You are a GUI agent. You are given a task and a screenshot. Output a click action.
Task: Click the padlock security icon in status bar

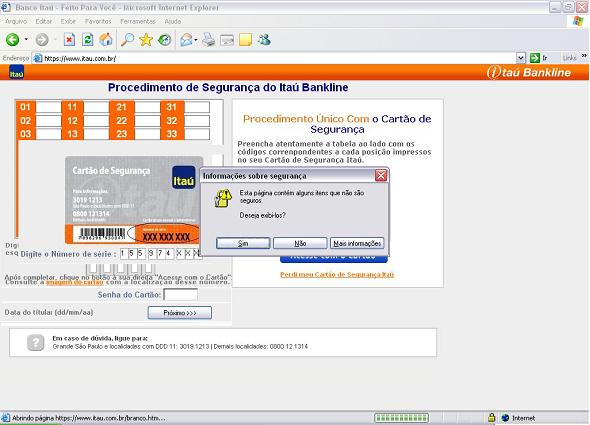491,417
